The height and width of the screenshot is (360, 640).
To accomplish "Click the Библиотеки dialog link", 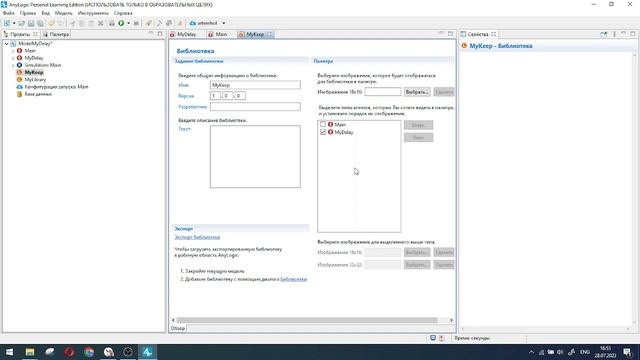I will pos(293,279).
